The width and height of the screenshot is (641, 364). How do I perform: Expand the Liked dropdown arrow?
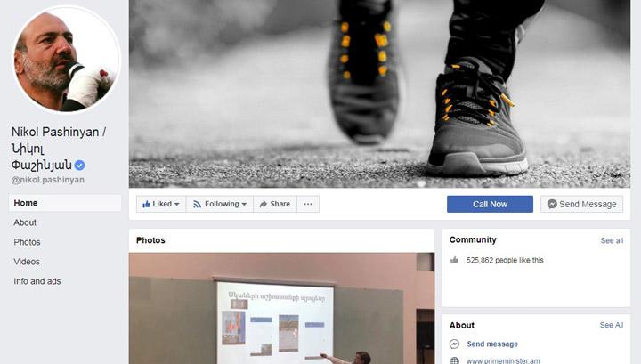click(177, 204)
